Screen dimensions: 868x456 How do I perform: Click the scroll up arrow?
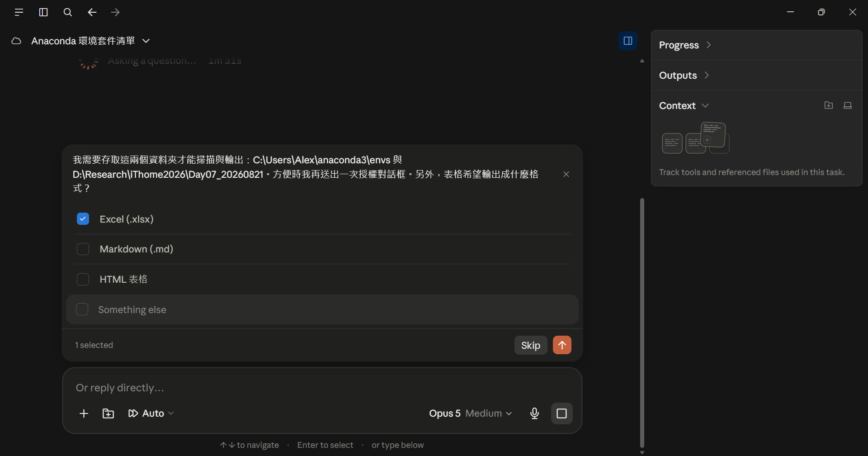coord(642,61)
